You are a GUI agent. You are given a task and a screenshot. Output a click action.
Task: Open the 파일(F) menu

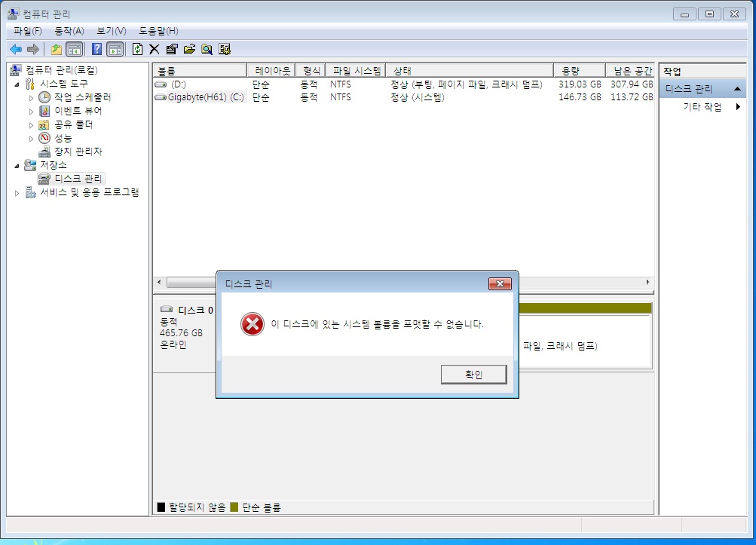tap(28, 31)
